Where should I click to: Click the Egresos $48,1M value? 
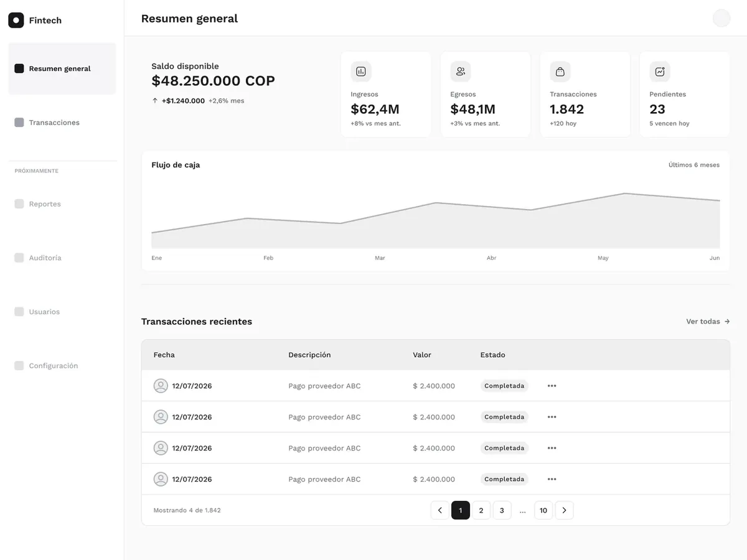473,110
